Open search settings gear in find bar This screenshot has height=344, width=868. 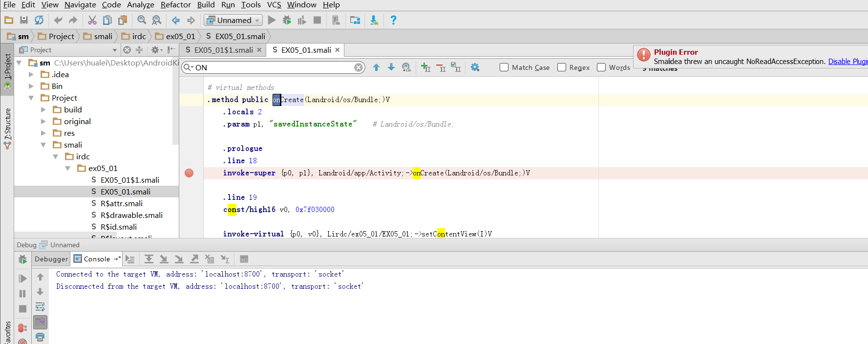tap(475, 67)
